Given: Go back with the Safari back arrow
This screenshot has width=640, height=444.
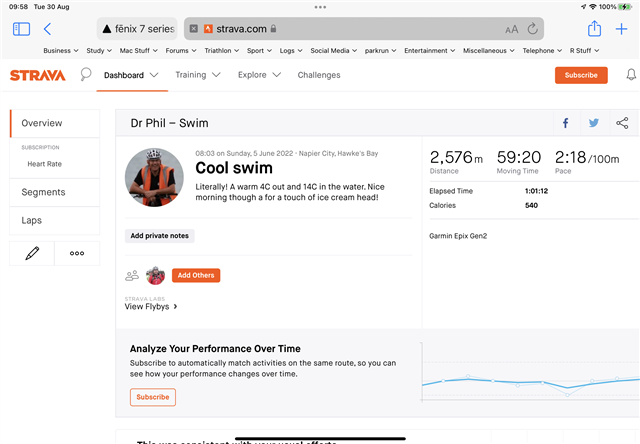Looking at the screenshot, I should coord(47,29).
